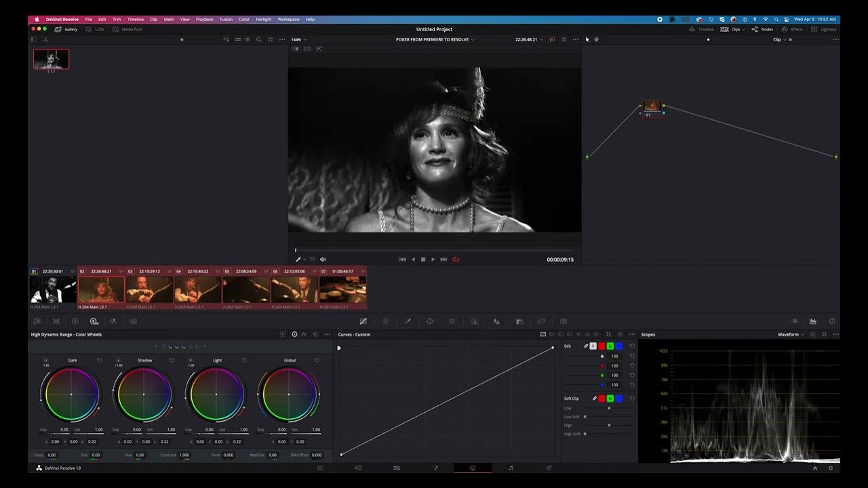Play the clip in reverse
The height and width of the screenshot is (488, 868).
pyautogui.click(x=413, y=259)
